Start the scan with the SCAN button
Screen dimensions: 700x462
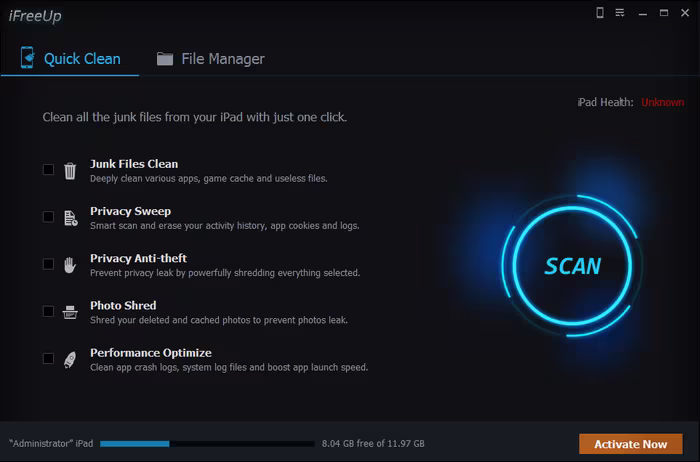coord(572,266)
